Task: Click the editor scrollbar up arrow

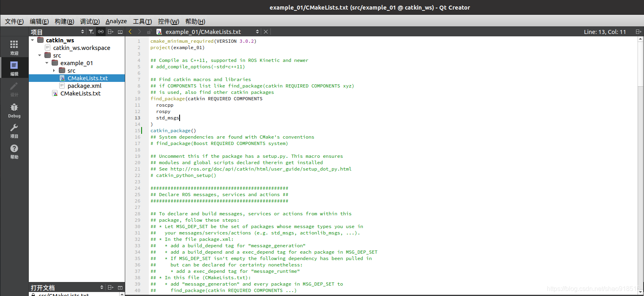Action: tap(640, 39)
